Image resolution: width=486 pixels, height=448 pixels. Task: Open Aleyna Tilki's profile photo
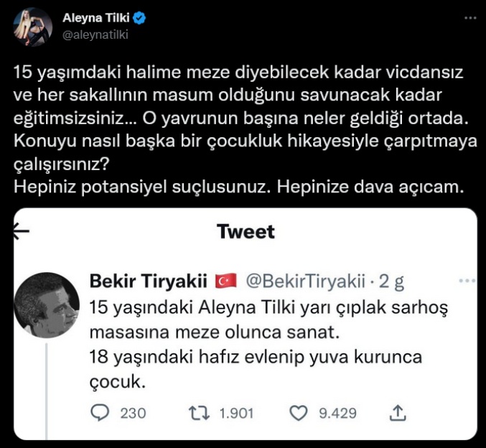(x=31, y=26)
